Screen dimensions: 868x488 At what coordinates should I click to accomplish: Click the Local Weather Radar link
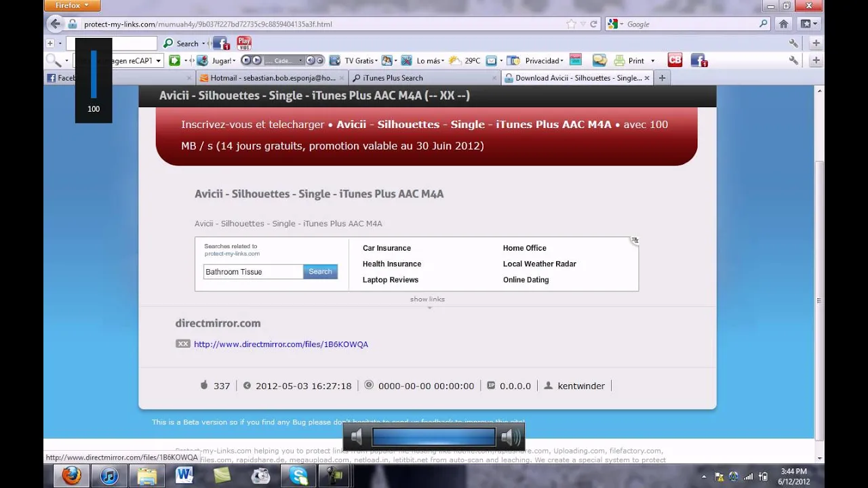click(x=540, y=264)
